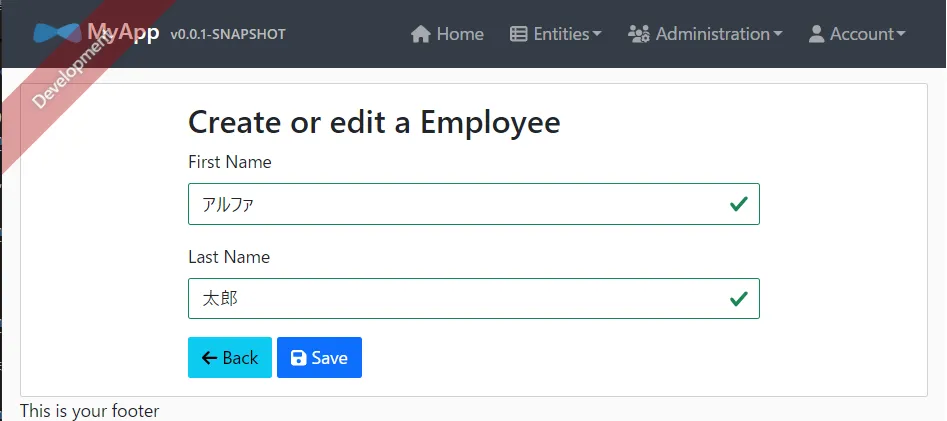
Task: Save the Employee form
Action: click(319, 358)
